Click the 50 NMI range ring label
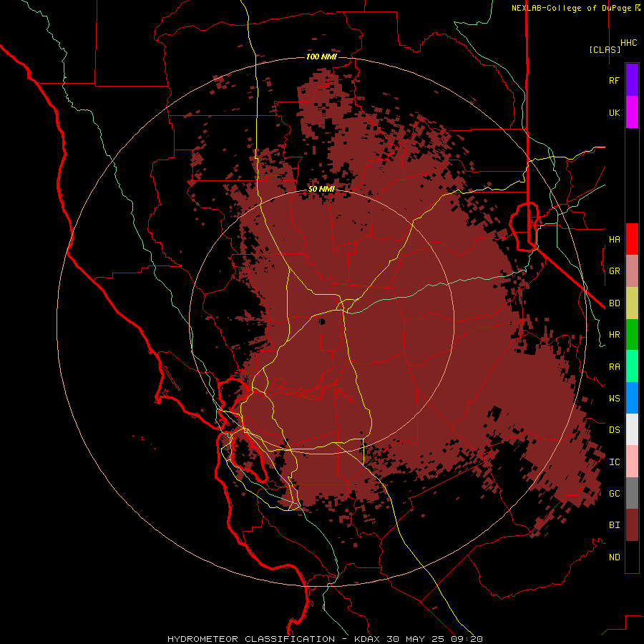644x644 pixels. click(x=321, y=189)
